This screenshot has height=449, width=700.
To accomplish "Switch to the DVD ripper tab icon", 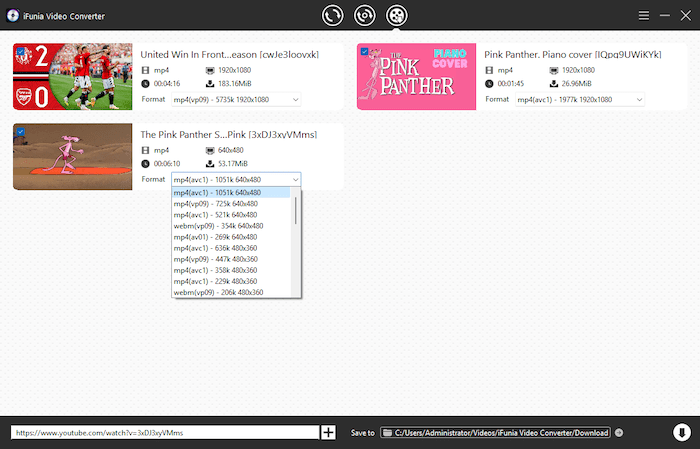I will [364, 16].
